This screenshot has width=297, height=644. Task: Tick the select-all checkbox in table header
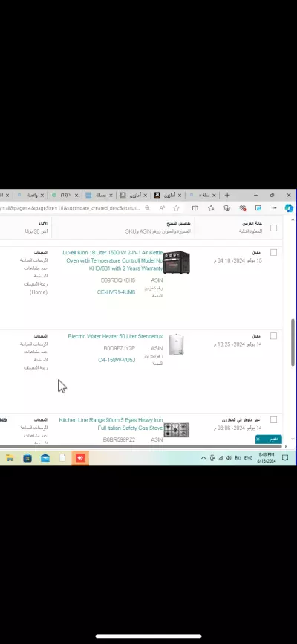point(274,228)
